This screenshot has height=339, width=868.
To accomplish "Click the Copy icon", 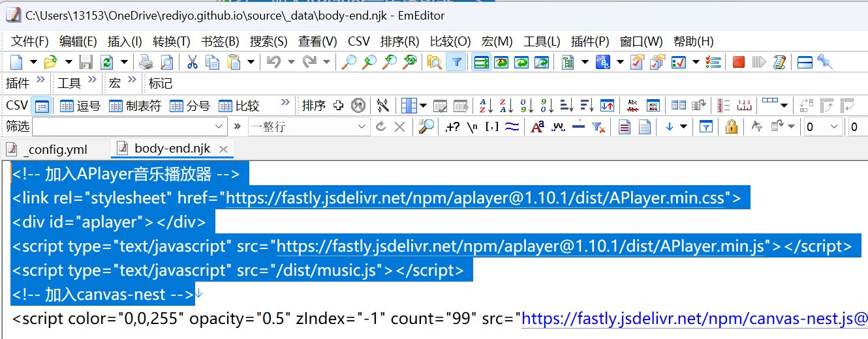I will click(212, 62).
